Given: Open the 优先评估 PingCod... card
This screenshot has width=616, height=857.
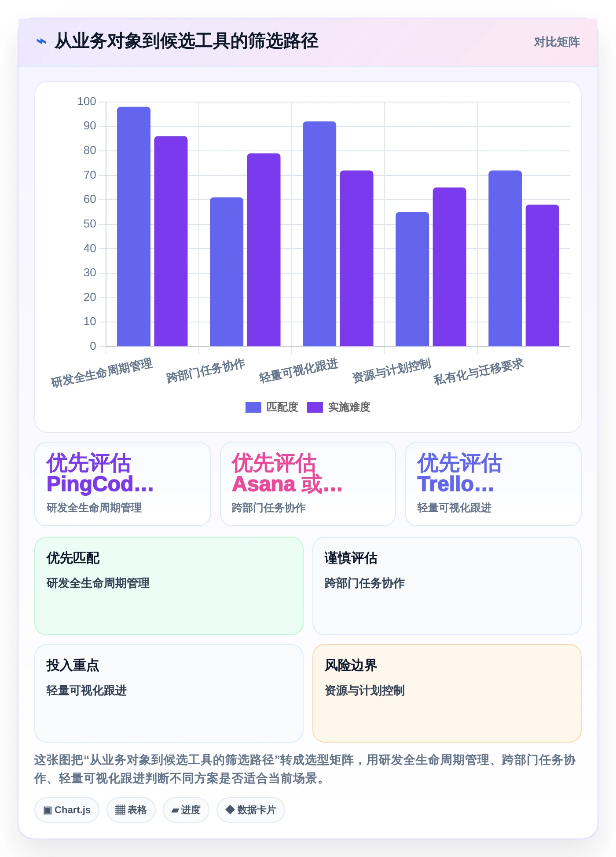Looking at the screenshot, I should 123,484.
